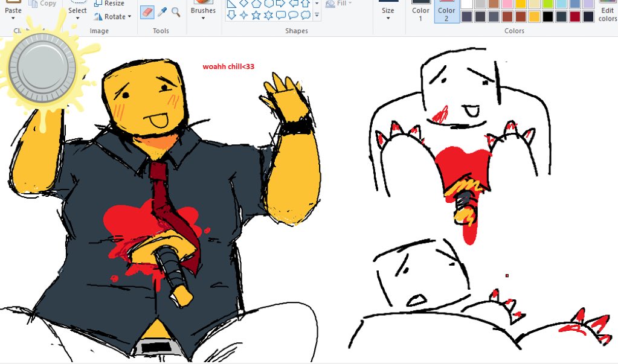Screen dimensions: 618x364
Task: Open the Select dropdown arrow
Action: tap(77, 18)
